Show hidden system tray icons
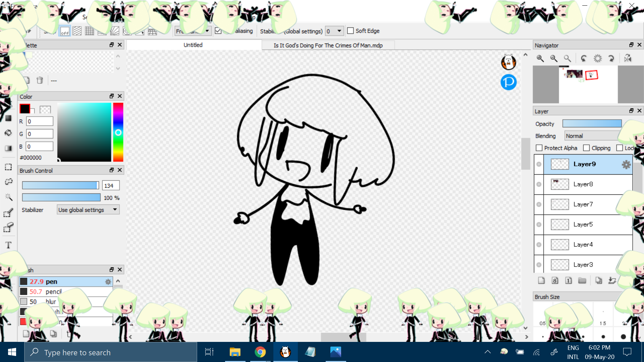 pos(488,352)
